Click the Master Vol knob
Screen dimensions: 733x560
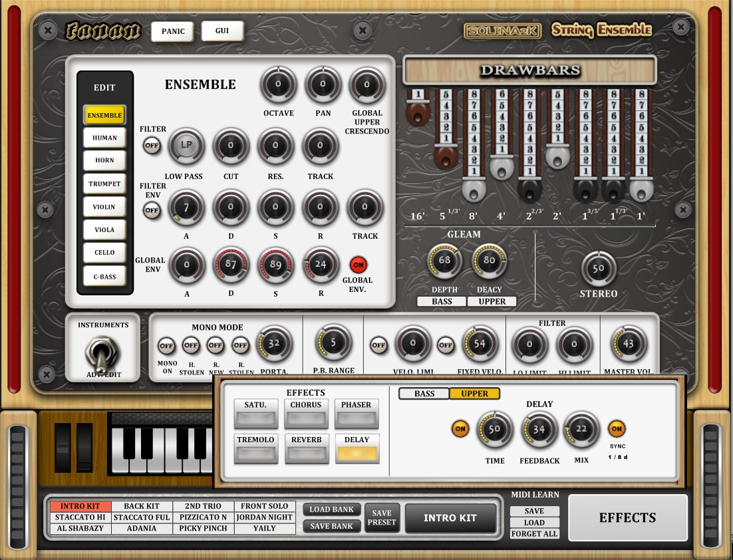coord(628,344)
